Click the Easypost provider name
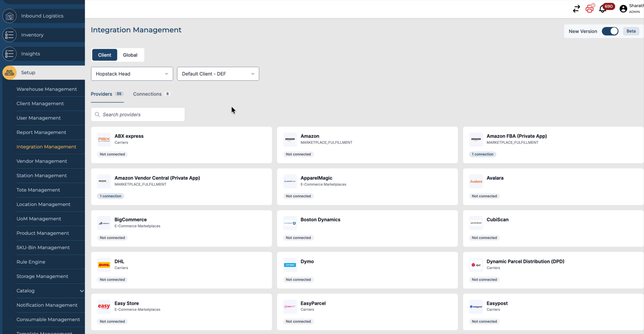This screenshot has width=644, height=334. coord(497,303)
